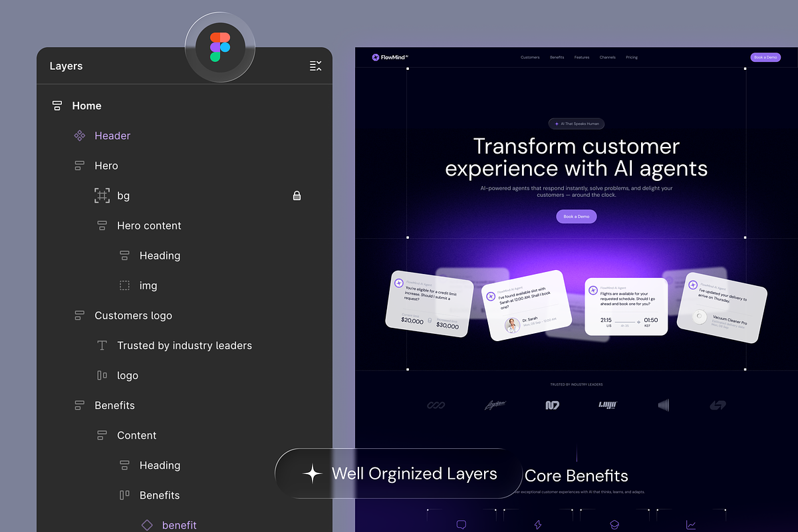Click the Figma logo badge
798x532 pixels.
pos(220,47)
